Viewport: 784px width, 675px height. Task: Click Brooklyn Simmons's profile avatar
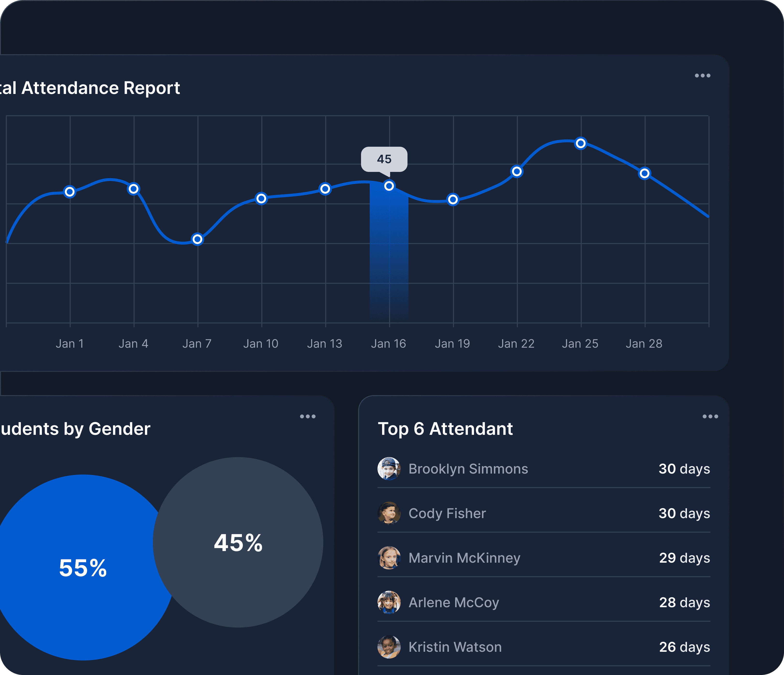389,468
